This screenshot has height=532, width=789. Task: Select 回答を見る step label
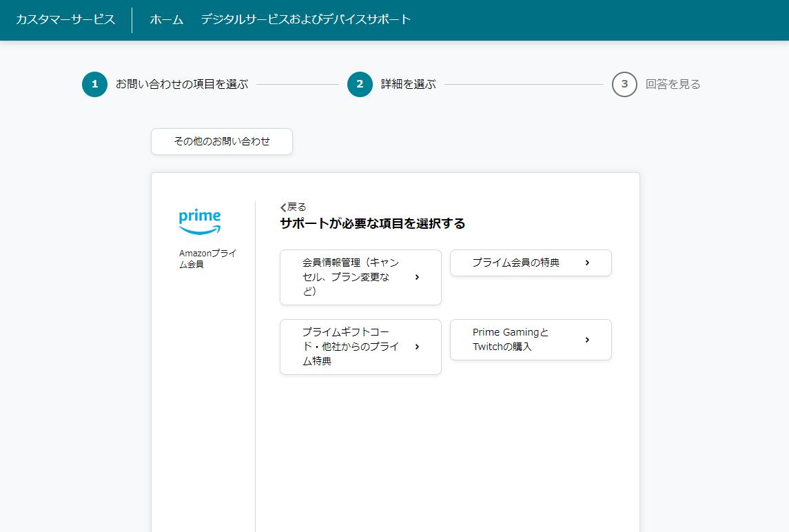click(x=673, y=84)
